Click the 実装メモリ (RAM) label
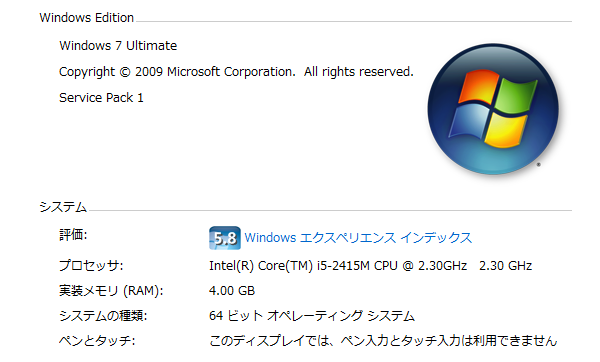Screen dimensions: 600x362 click(x=111, y=291)
